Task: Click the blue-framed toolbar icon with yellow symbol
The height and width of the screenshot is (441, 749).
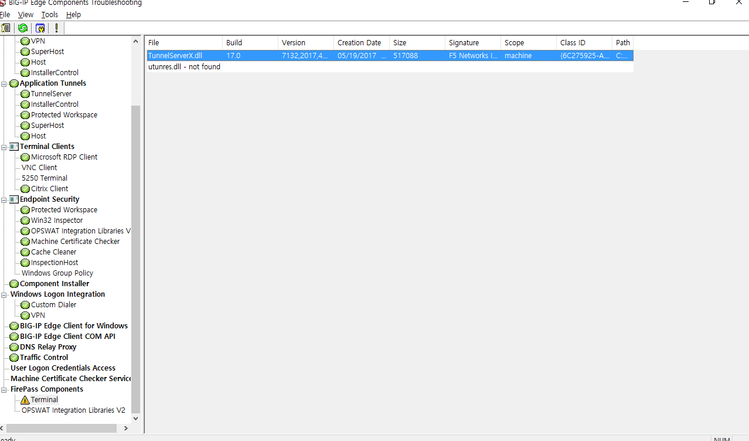Action: point(40,28)
